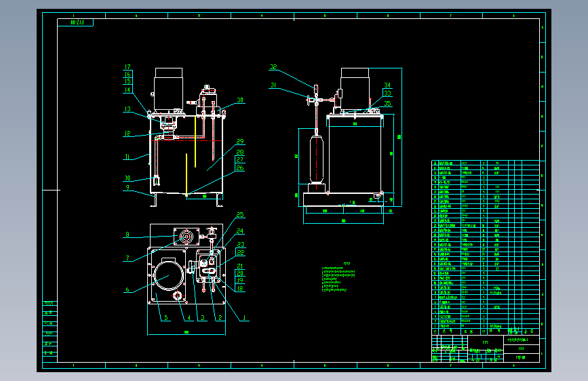Pick part label 6
Screen dimensions: 588x381
coord(128,289)
